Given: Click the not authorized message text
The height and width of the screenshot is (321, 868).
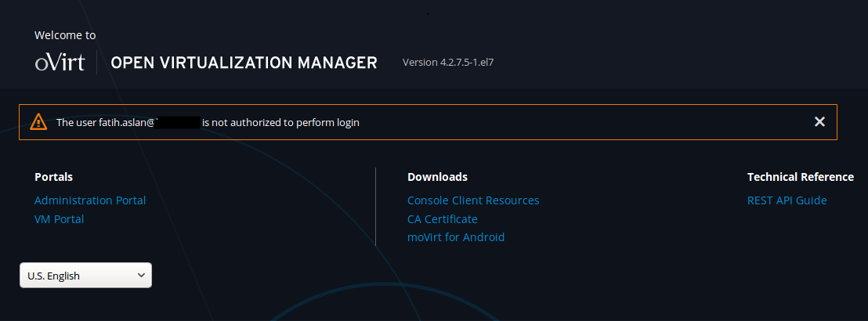Looking at the screenshot, I should (x=208, y=122).
